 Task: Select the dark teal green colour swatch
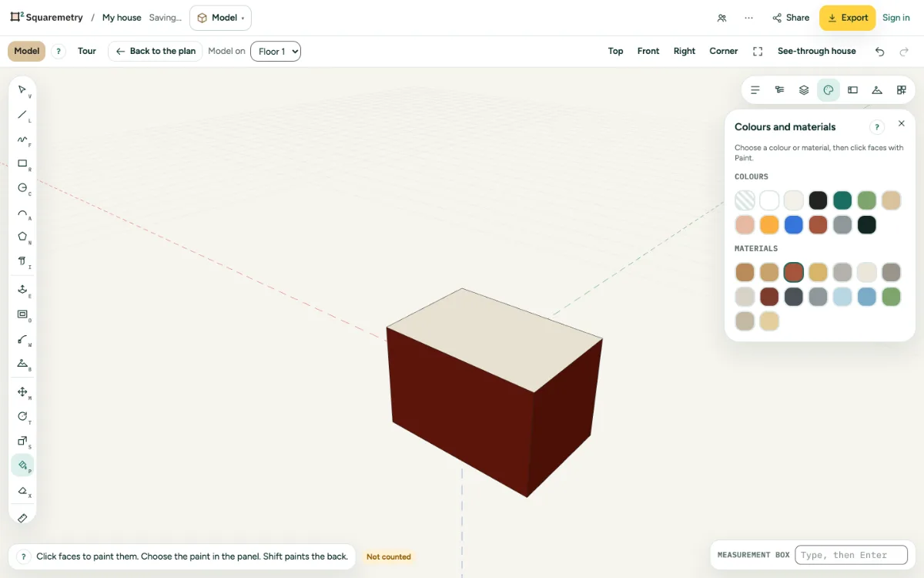pos(842,200)
